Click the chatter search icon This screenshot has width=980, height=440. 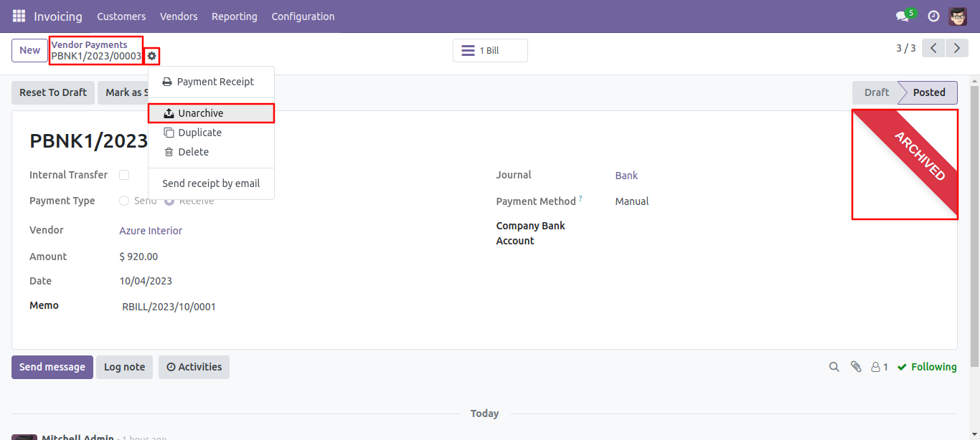point(834,367)
